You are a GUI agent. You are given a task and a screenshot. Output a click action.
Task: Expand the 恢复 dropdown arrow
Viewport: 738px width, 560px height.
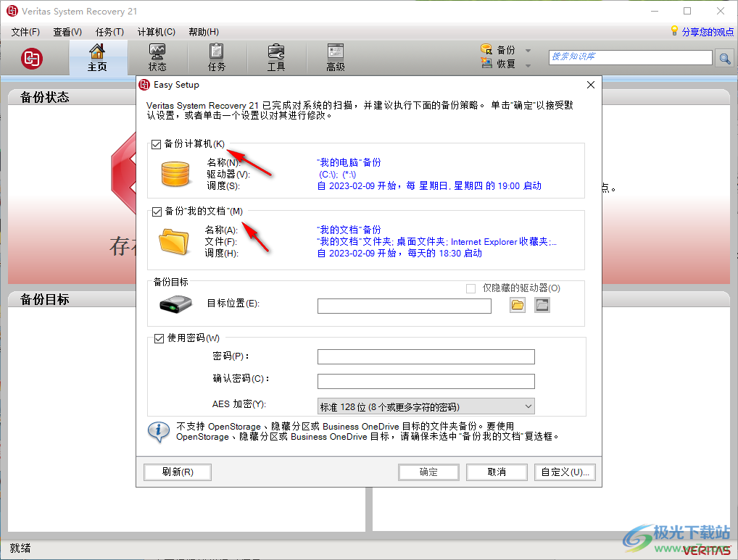[x=527, y=64]
